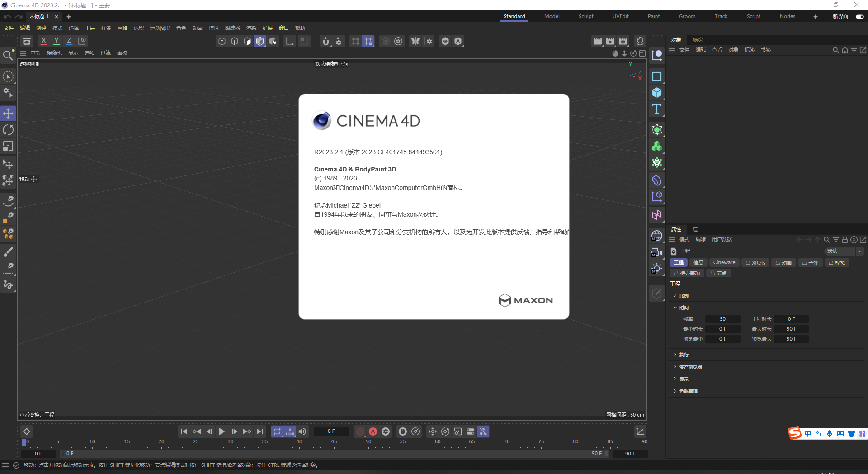Image resolution: width=868 pixels, height=474 pixels.
Task: Select the Rotate tool
Action: tap(8, 130)
